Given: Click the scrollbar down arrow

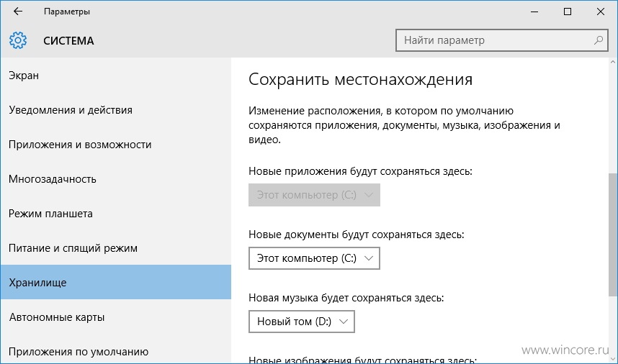Looking at the screenshot, I should 613,359.
